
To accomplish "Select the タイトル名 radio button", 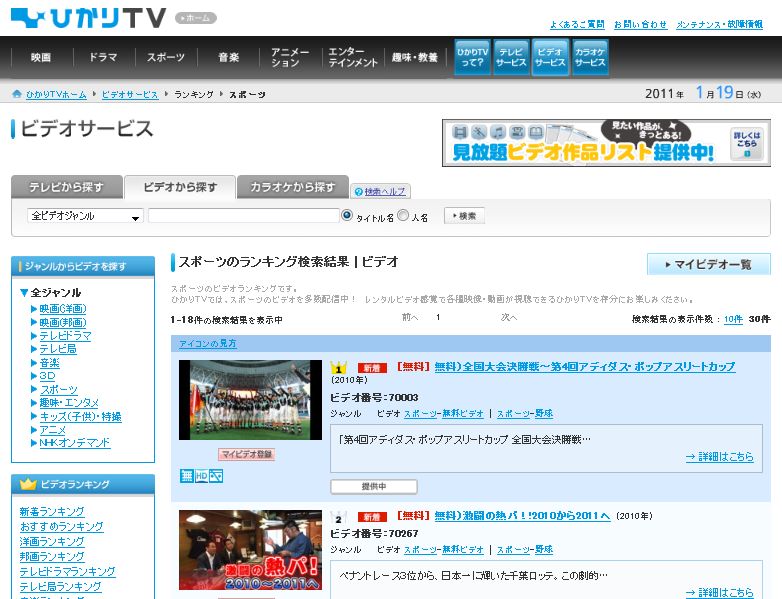I will point(347,215).
